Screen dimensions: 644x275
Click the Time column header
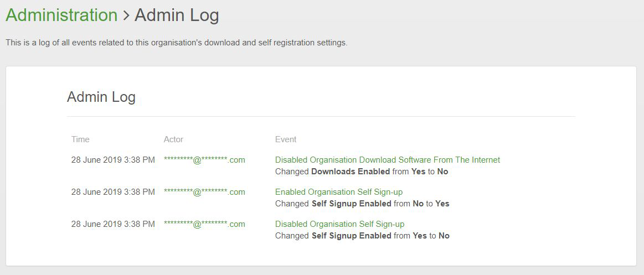[80, 139]
